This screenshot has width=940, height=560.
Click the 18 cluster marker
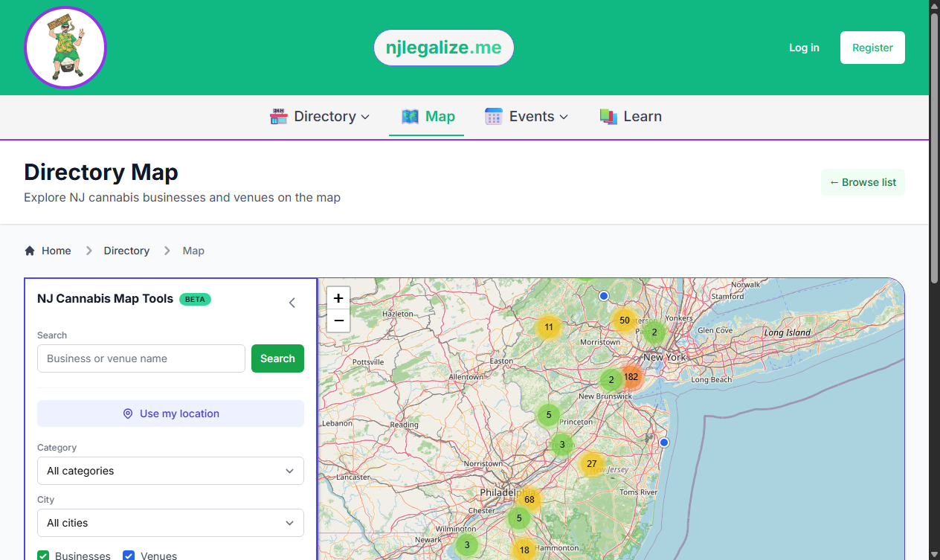click(524, 550)
